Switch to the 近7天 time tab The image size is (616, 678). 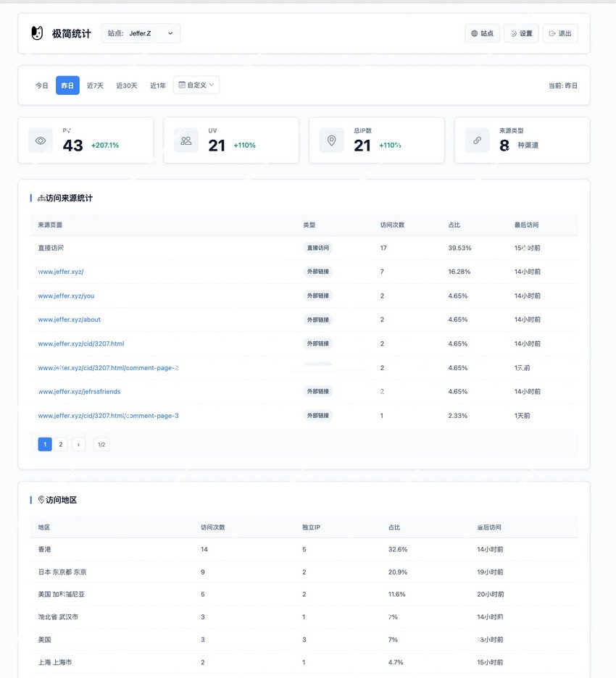tap(94, 85)
